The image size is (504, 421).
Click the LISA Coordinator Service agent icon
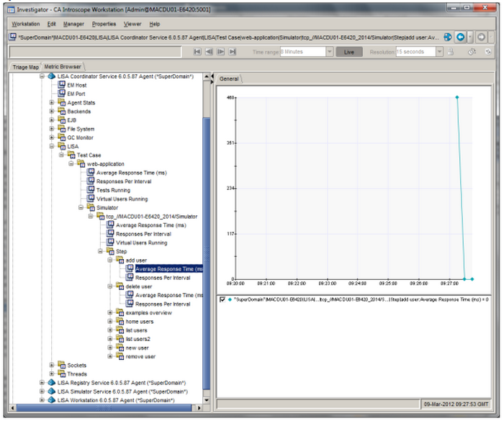coord(51,76)
